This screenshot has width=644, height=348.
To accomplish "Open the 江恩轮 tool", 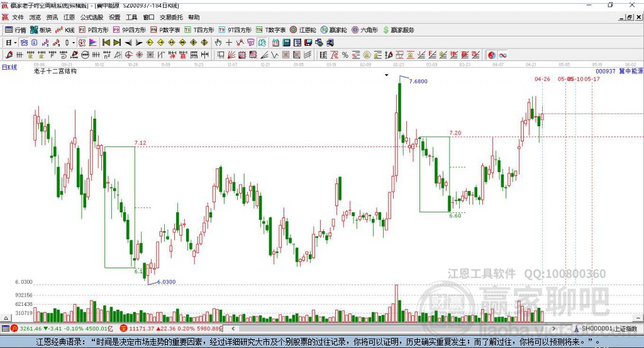I will click(x=303, y=30).
